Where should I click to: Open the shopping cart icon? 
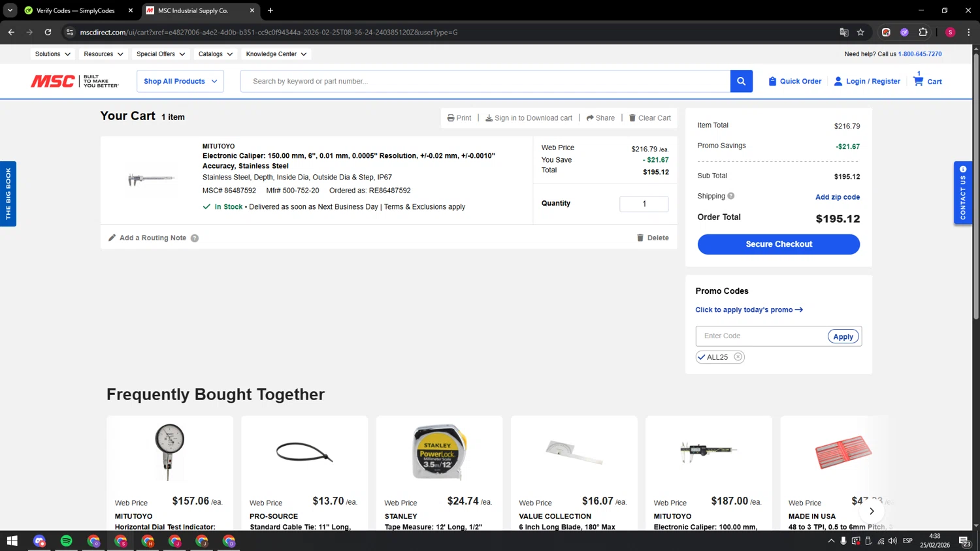pos(919,82)
